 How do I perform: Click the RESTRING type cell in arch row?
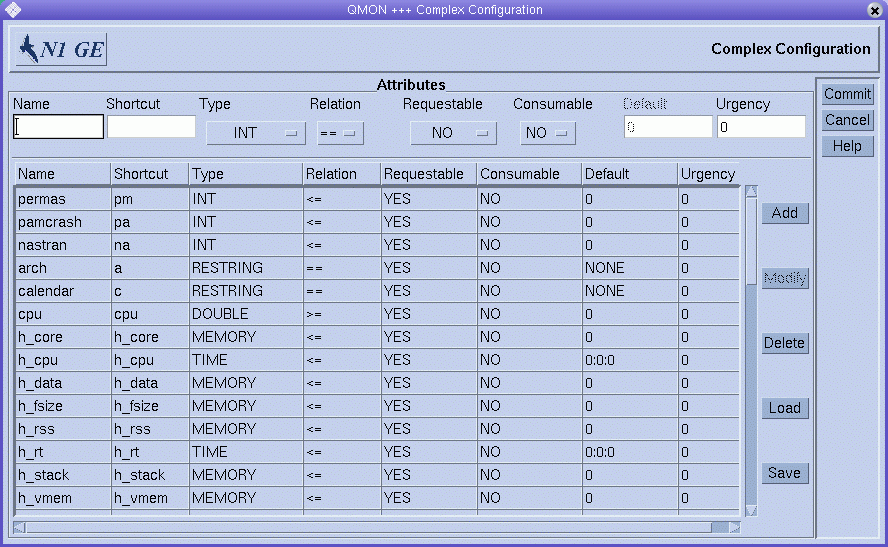click(x=246, y=268)
